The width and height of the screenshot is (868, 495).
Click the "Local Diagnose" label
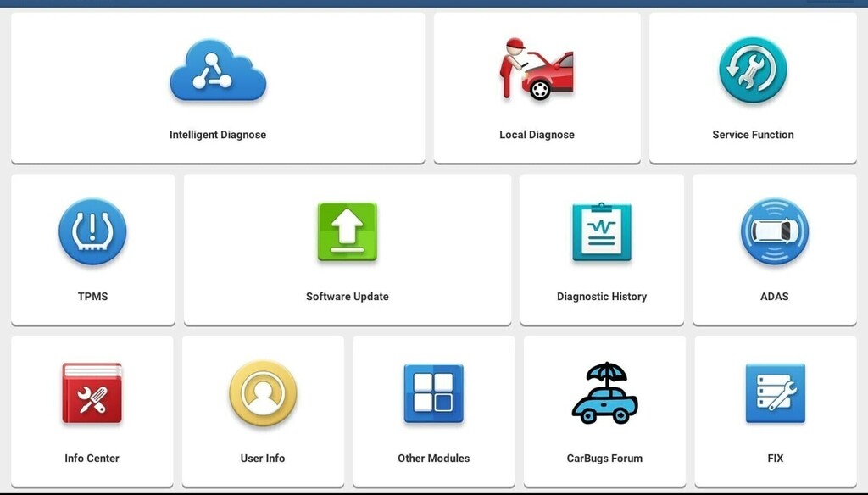point(537,135)
